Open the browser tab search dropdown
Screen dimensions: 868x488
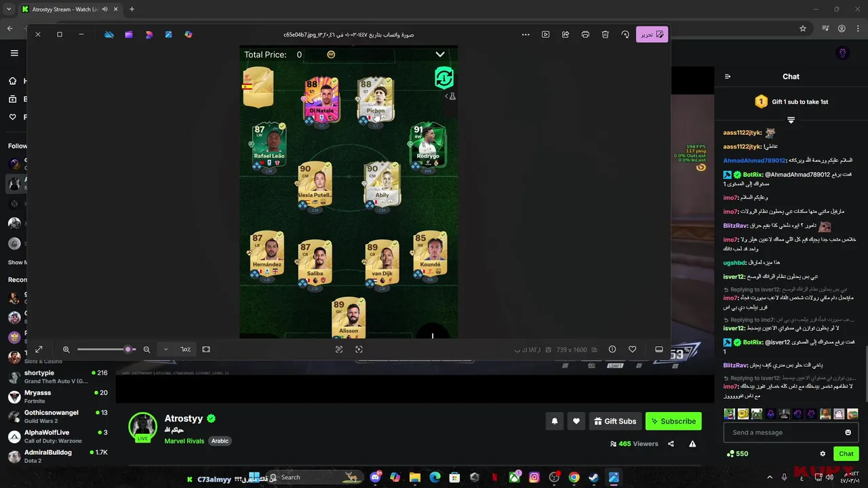9,9
